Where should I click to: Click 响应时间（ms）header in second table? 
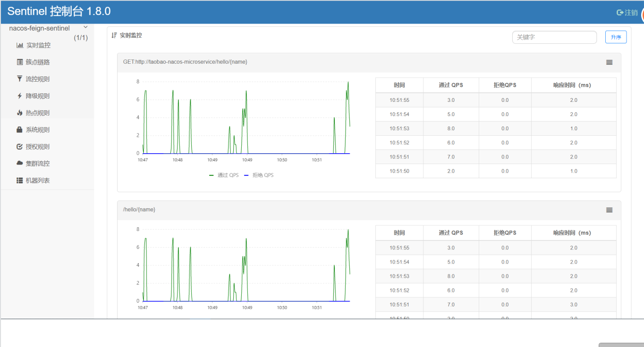tap(574, 233)
